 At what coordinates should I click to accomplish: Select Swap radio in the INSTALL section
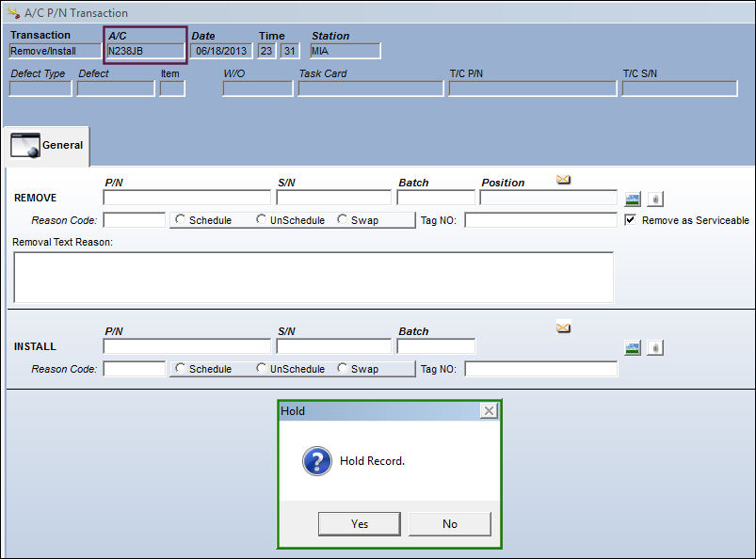343,369
